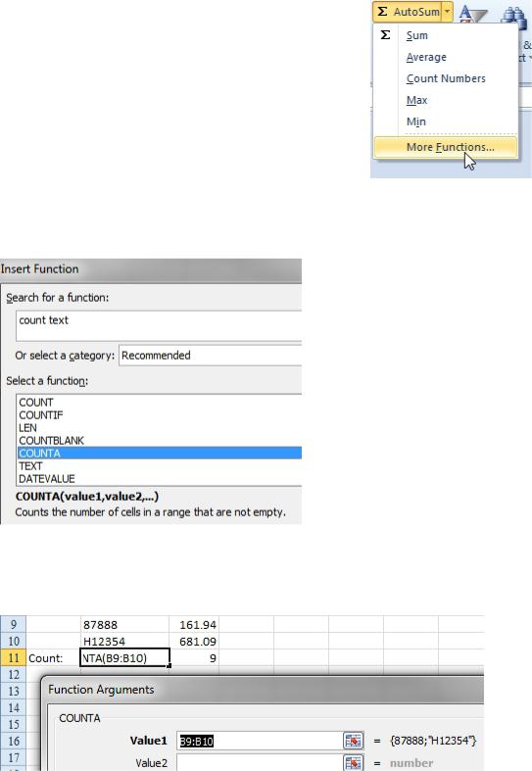Select row 16 header
Screen dimensions: 532x771
point(13,741)
